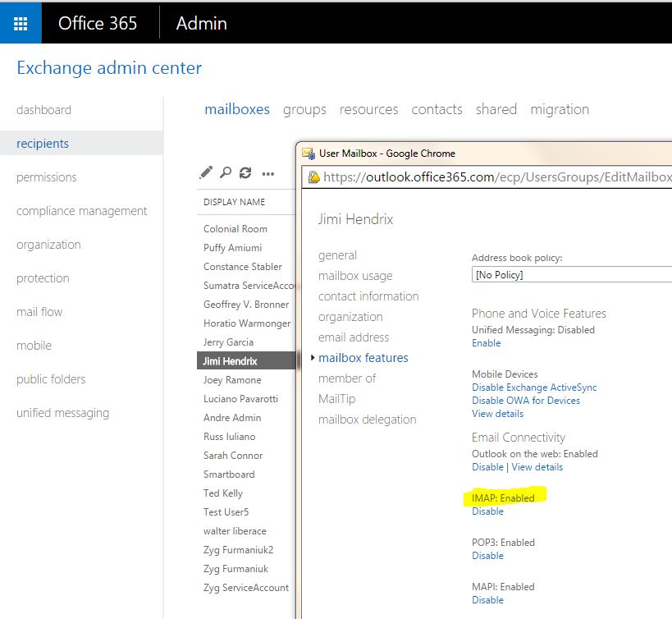Click the edit pencil icon
672x619 pixels.
pos(206,173)
